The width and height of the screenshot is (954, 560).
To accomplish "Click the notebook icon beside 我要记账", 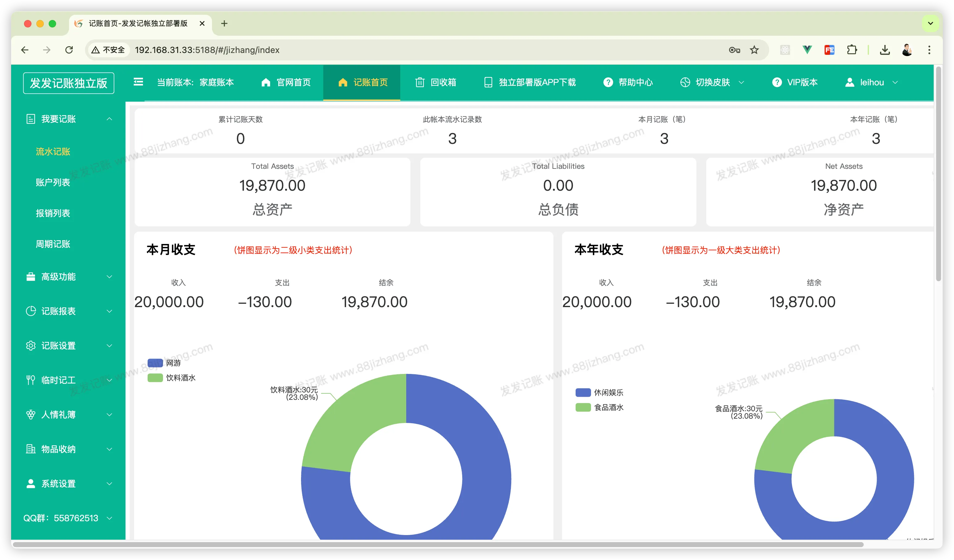I will tap(31, 119).
